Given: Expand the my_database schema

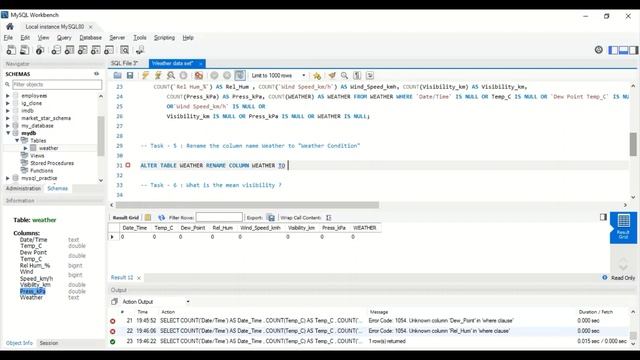Looking at the screenshot, I should pyautogui.click(x=8, y=126).
